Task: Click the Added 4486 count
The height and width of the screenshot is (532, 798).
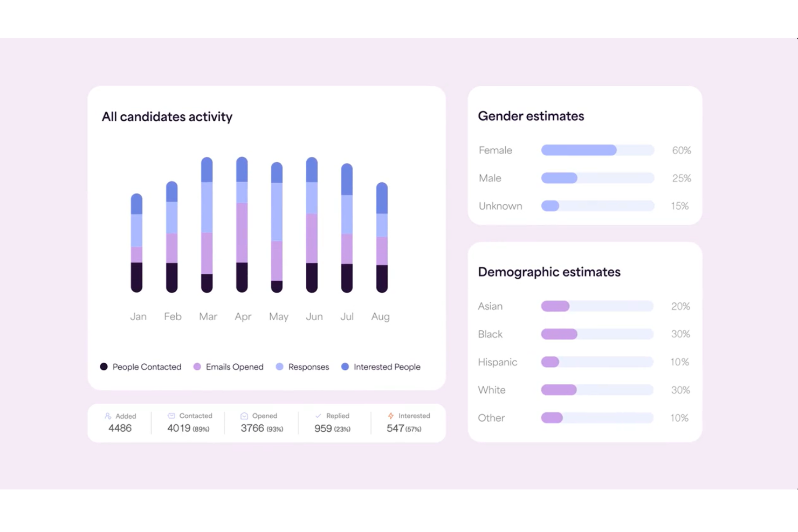Action: click(119, 428)
